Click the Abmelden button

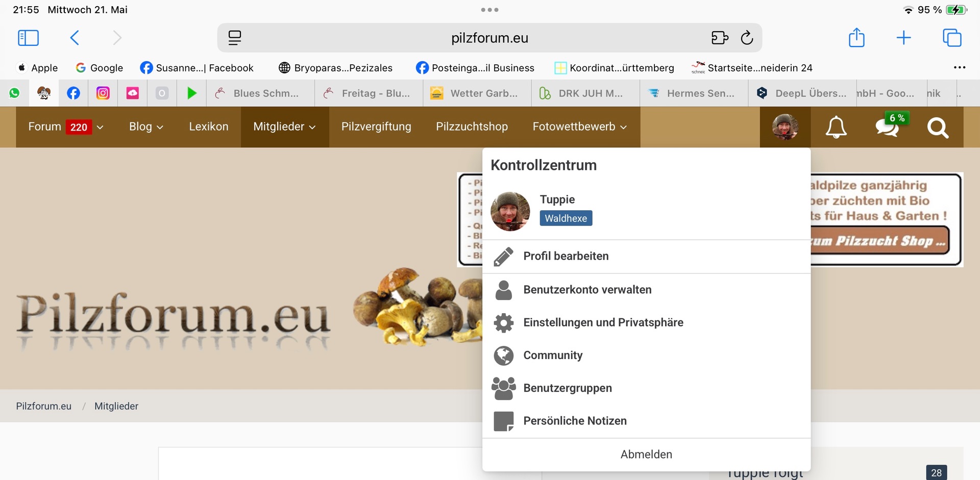click(646, 454)
